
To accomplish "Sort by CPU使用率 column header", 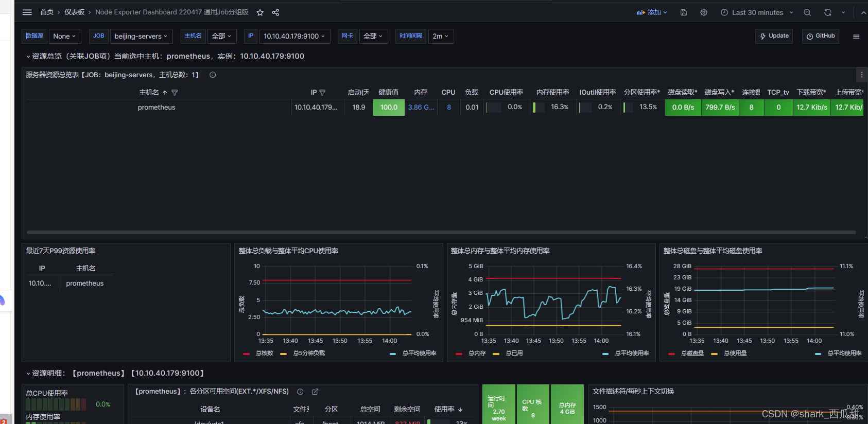I will [x=506, y=93].
